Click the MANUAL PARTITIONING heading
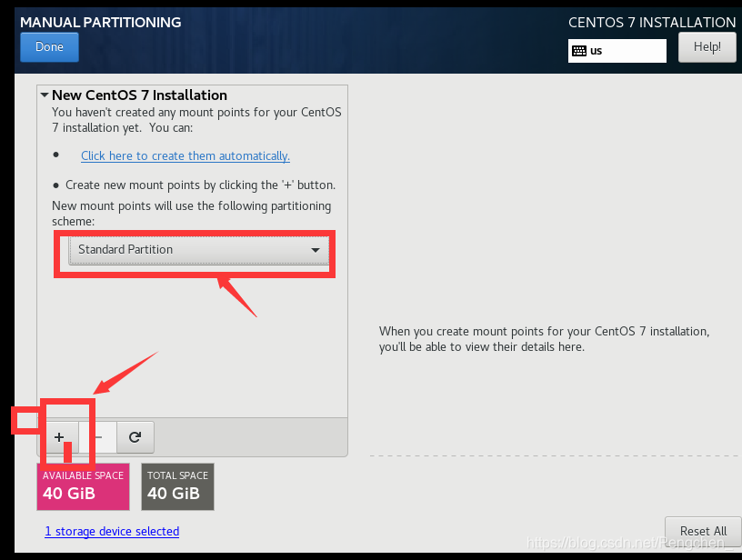The height and width of the screenshot is (560, 742). (101, 22)
